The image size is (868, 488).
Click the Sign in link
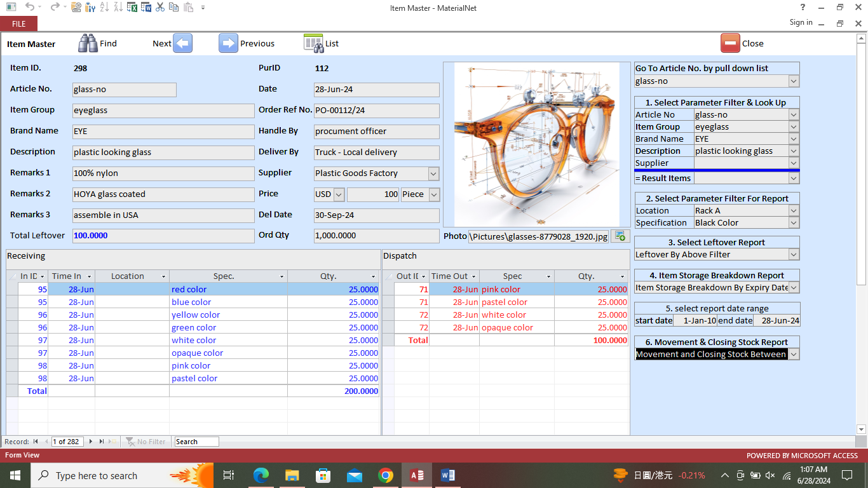[801, 22]
